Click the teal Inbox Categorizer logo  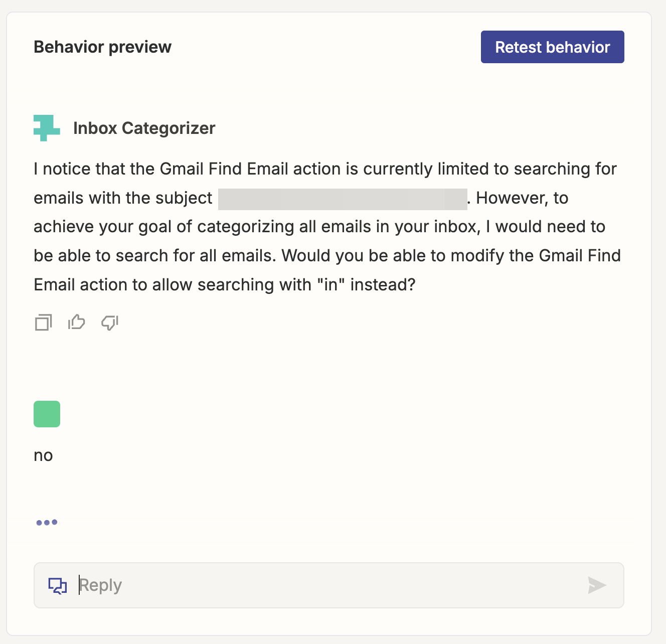(47, 128)
